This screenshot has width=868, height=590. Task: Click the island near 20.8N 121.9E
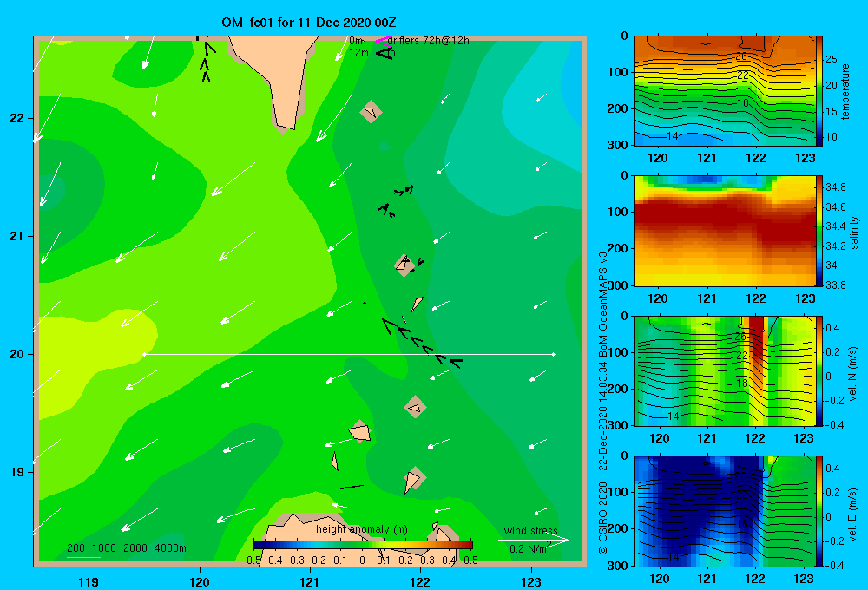[404, 265]
